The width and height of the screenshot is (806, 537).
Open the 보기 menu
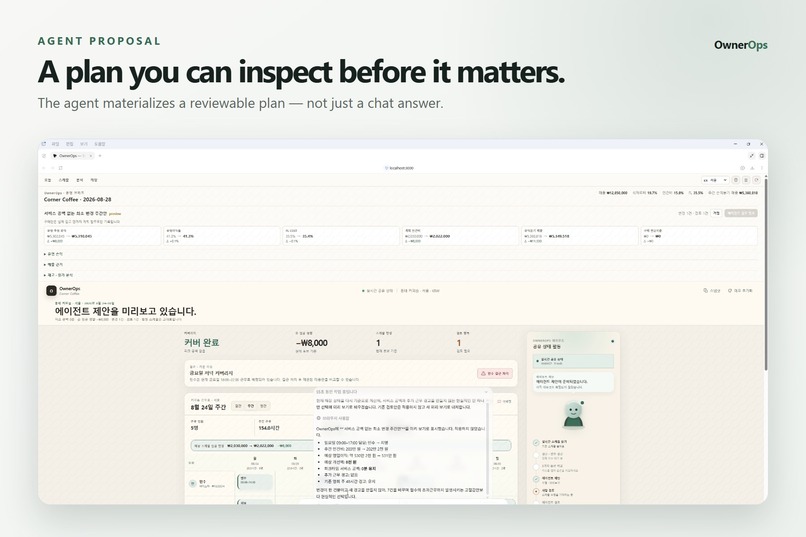tap(84, 144)
